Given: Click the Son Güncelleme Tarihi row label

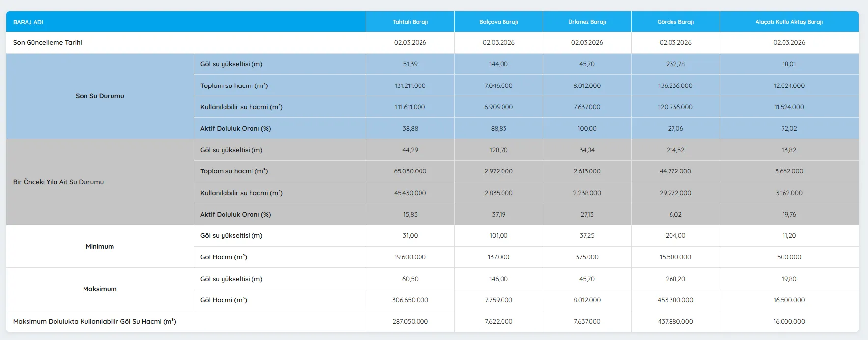Looking at the screenshot, I should pos(48,43).
